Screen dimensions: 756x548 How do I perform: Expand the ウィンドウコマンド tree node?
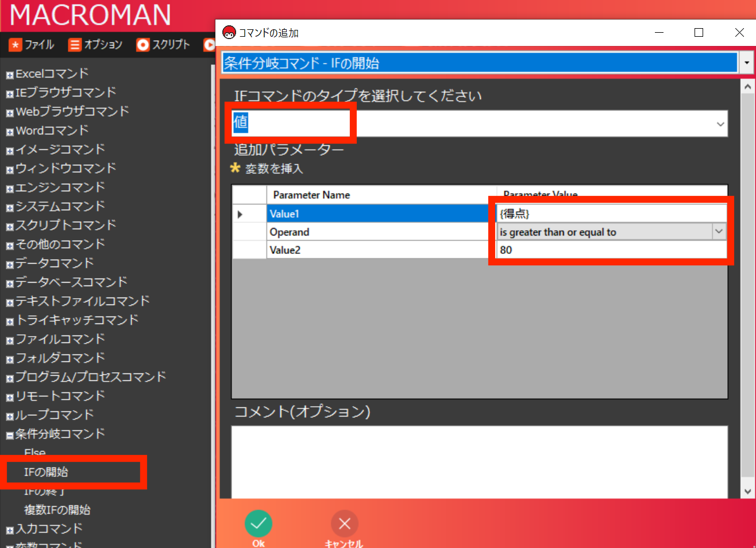[x=10, y=169]
